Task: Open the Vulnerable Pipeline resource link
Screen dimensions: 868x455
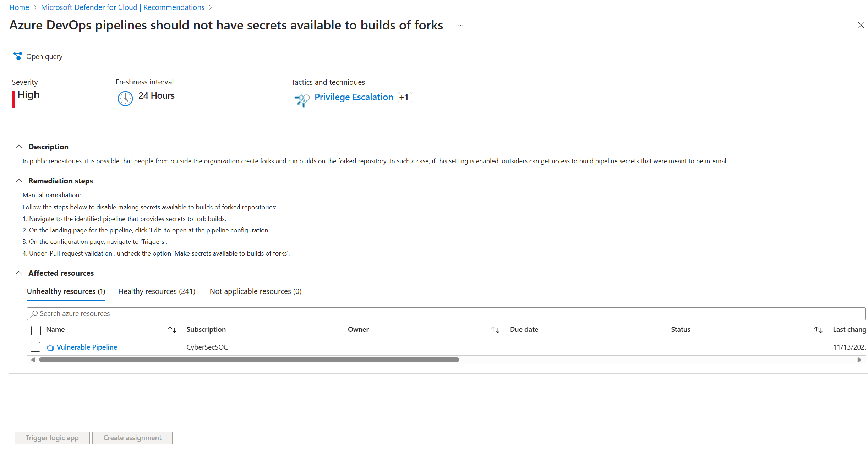Action: (x=87, y=347)
